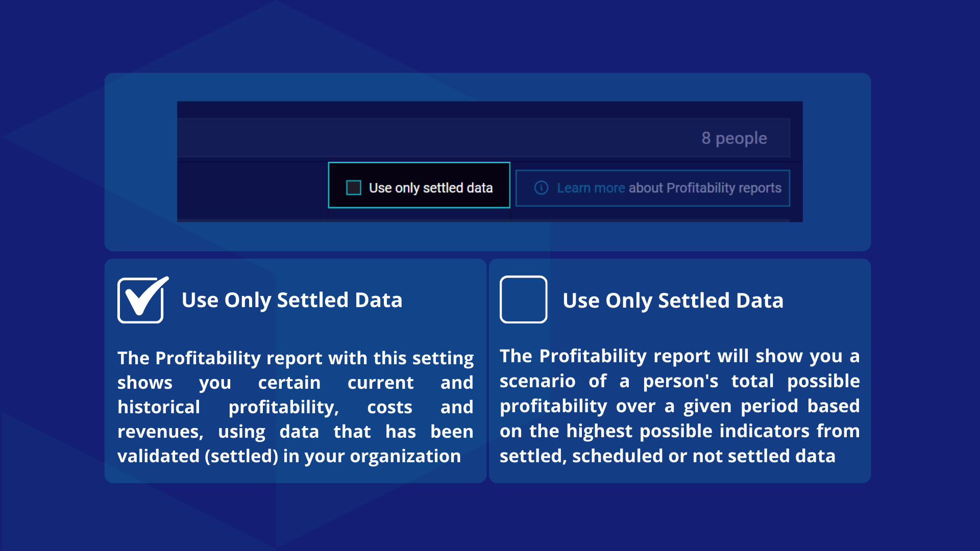This screenshot has width=980, height=551.
Task: Click the dark empty area left of the checkbox box
Action: [252, 191]
